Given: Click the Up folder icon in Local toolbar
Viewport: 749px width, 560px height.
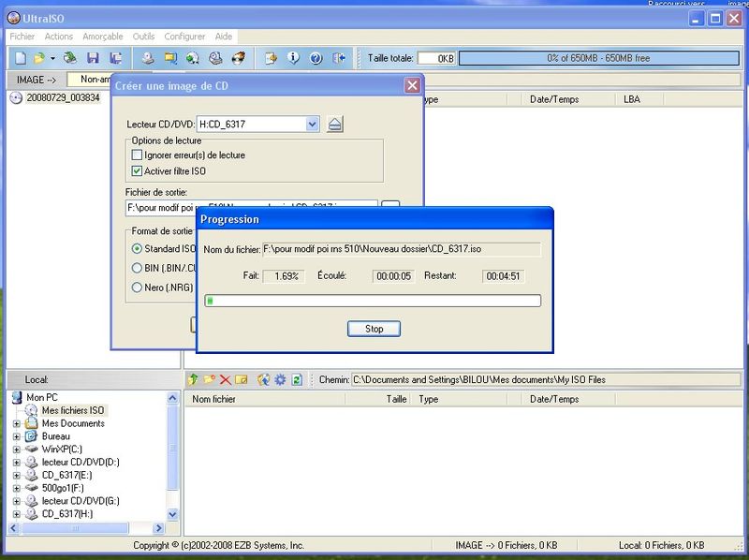Looking at the screenshot, I should click(x=193, y=380).
